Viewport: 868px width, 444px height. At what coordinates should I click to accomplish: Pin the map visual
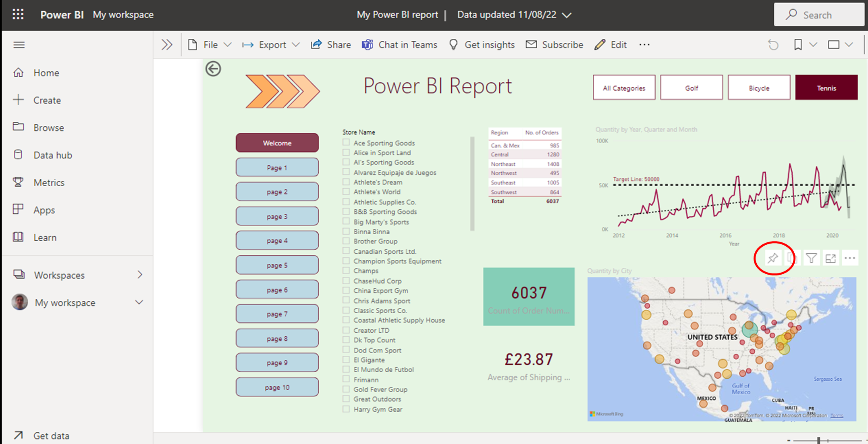772,258
